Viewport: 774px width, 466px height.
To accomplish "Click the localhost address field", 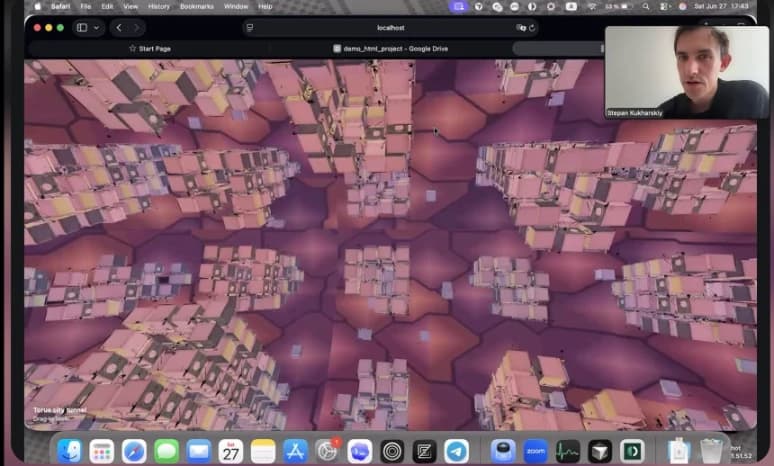I will click(390, 28).
